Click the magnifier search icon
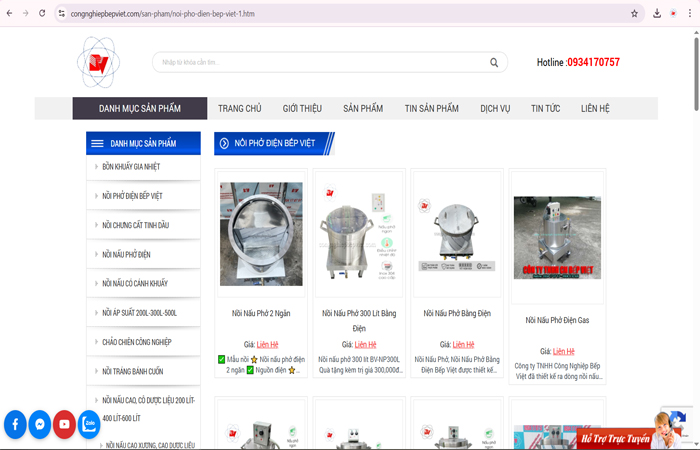Screen dimensions: 700x450 (x=494, y=62)
